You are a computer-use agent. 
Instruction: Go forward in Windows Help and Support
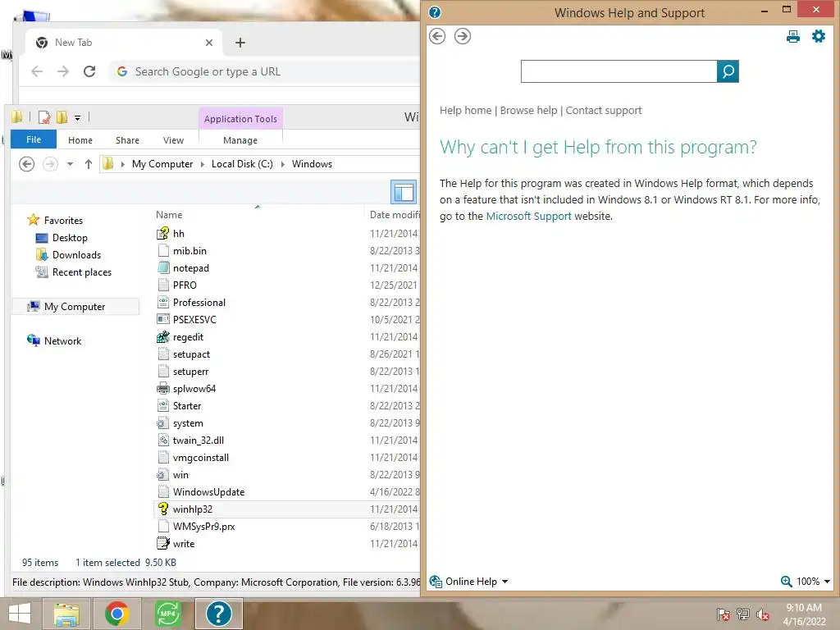pos(463,36)
